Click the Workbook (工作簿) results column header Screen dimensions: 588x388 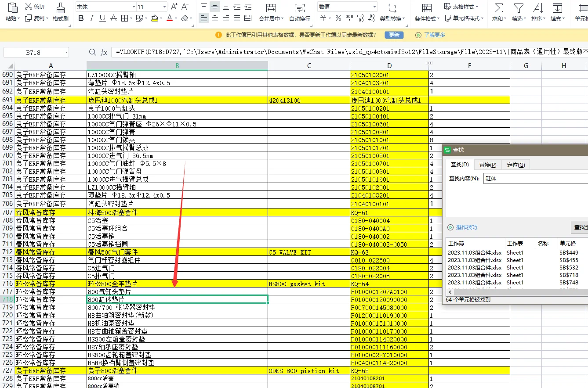(476, 243)
